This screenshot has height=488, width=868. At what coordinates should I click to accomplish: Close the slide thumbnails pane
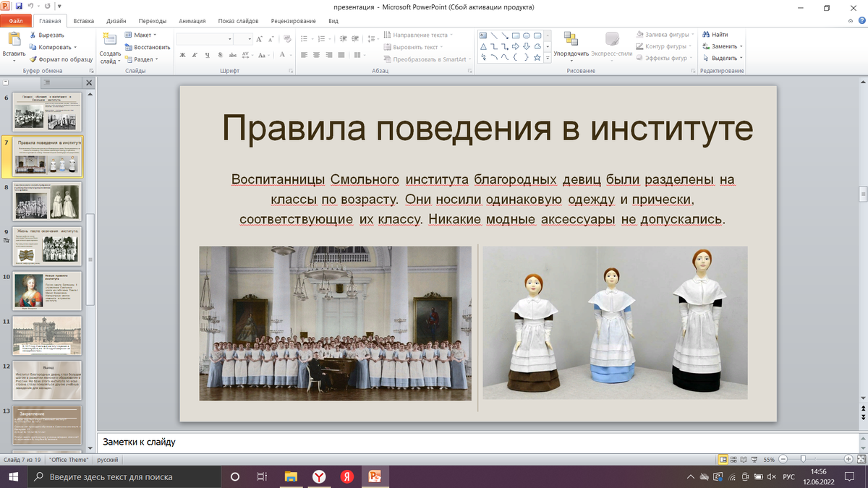pos(89,83)
